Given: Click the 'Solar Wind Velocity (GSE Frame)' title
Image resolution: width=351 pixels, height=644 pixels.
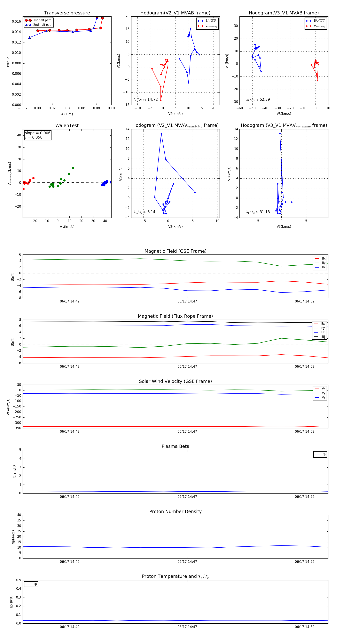Looking at the screenshot, I should click(175, 381).
